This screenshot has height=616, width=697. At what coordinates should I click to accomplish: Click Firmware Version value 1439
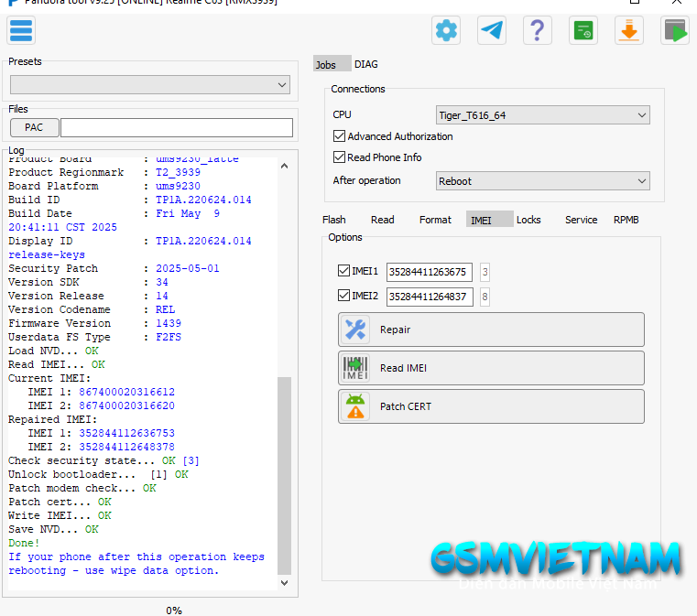(168, 323)
